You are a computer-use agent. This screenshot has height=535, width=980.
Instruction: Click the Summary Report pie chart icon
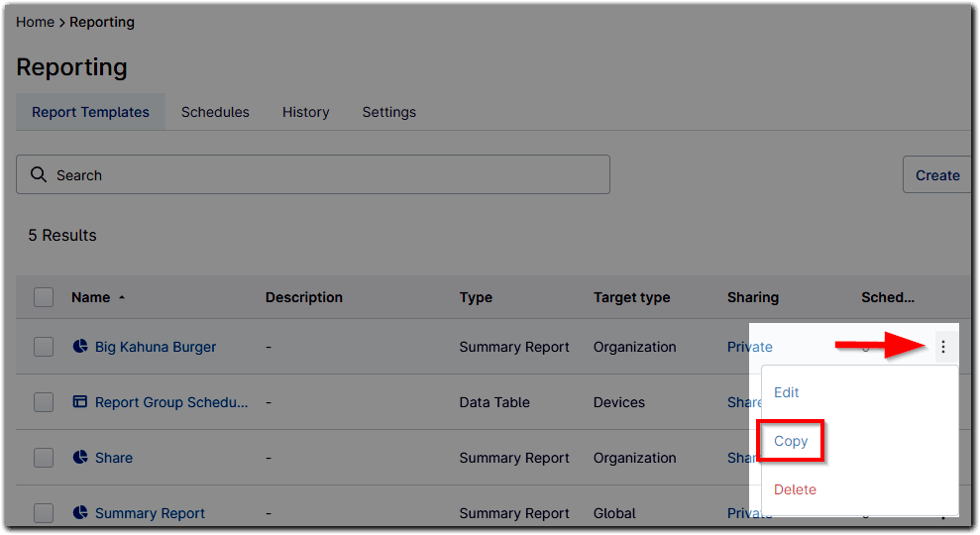[80, 513]
